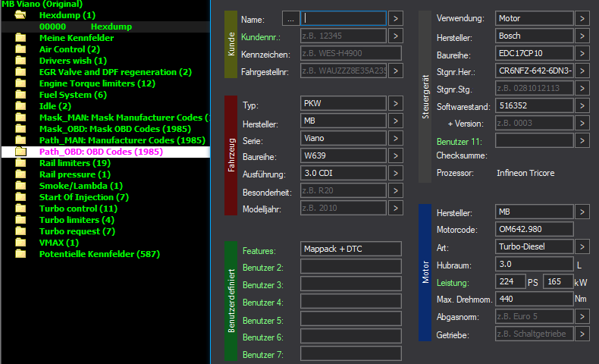
Task: Click the Benutzer 2 input field
Action: tap(351, 266)
